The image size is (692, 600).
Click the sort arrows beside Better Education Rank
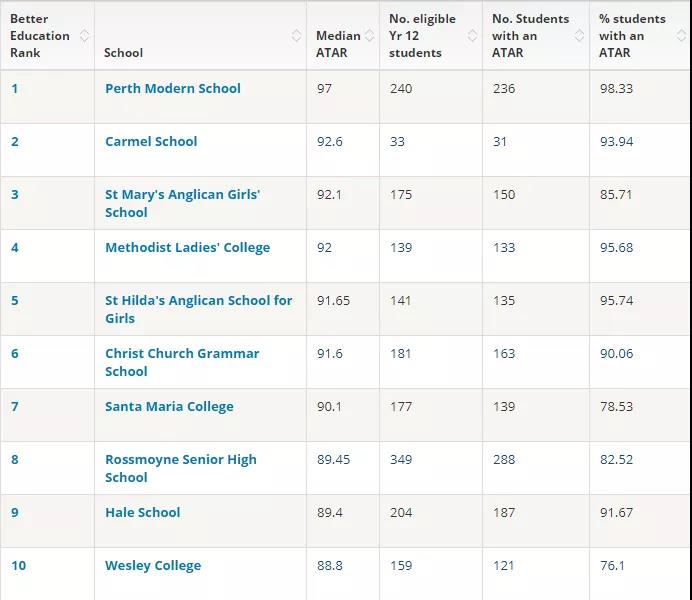click(x=84, y=36)
